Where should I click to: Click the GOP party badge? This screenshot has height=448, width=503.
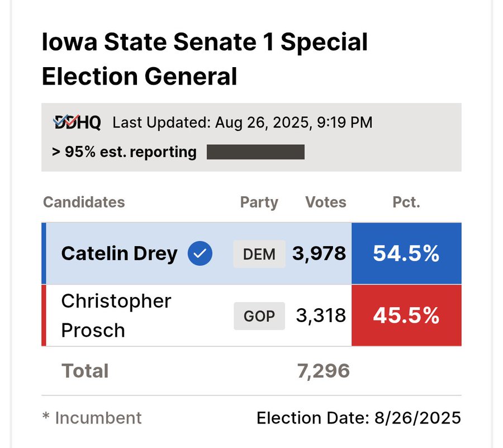[259, 316]
